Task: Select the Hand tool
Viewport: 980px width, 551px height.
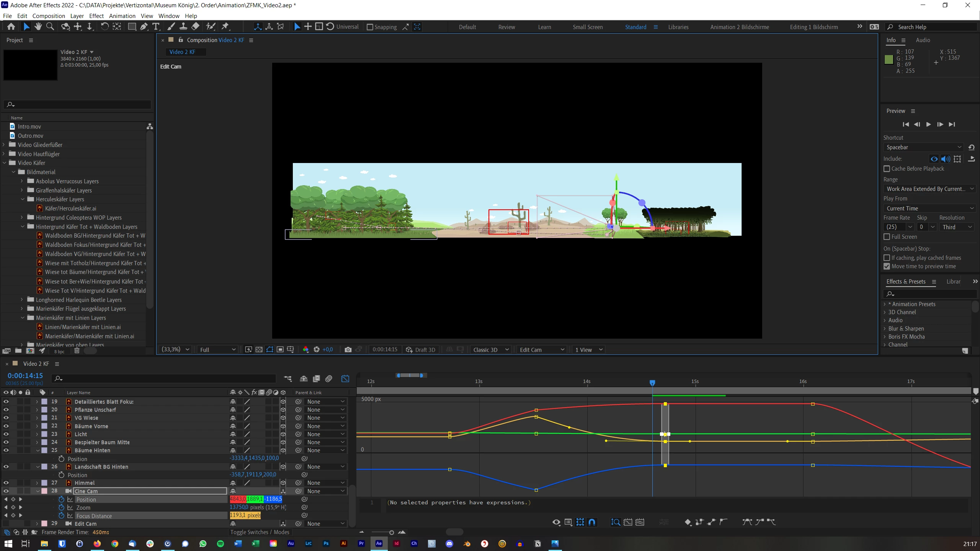Action: click(x=38, y=27)
